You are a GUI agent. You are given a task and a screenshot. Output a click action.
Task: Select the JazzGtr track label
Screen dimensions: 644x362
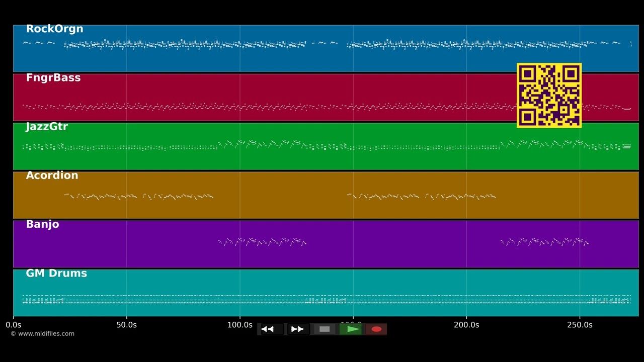(x=47, y=127)
